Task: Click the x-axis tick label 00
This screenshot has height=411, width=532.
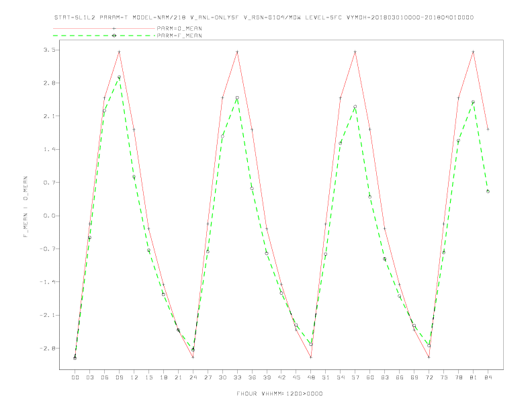Action: [x=75, y=377]
